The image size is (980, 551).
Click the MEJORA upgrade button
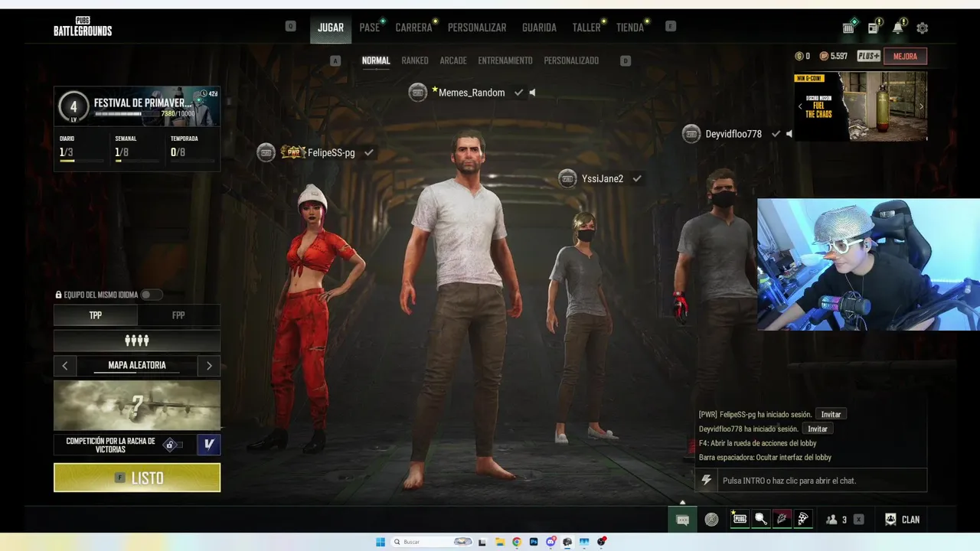(x=905, y=56)
